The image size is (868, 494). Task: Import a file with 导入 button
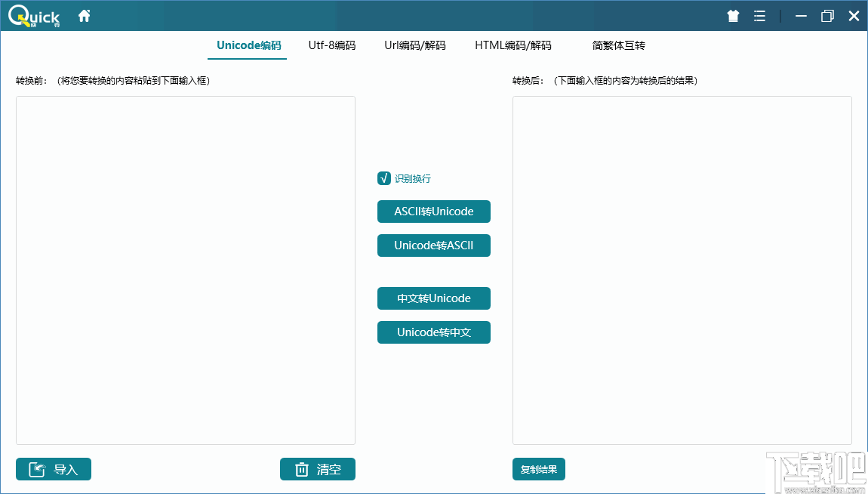point(53,469)
